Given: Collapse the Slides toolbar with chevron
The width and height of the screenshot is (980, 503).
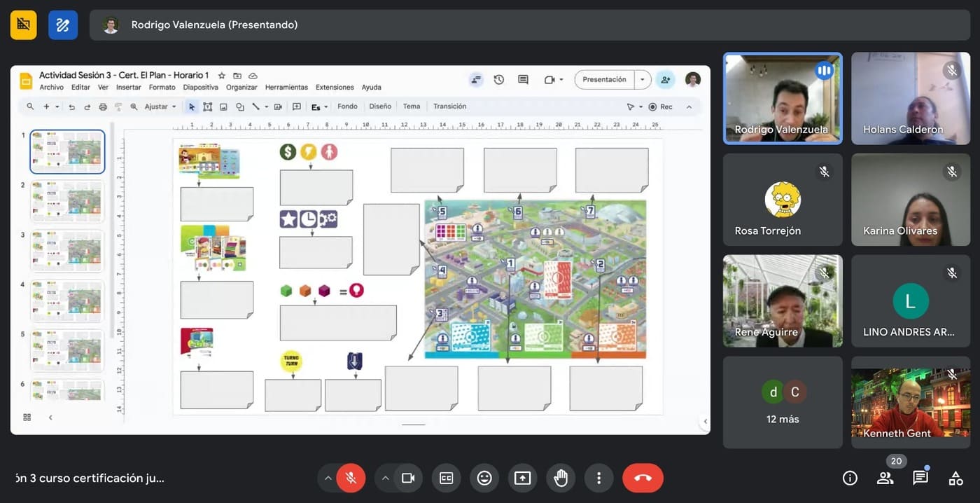Looking at the screenshot, I should 689,106.
